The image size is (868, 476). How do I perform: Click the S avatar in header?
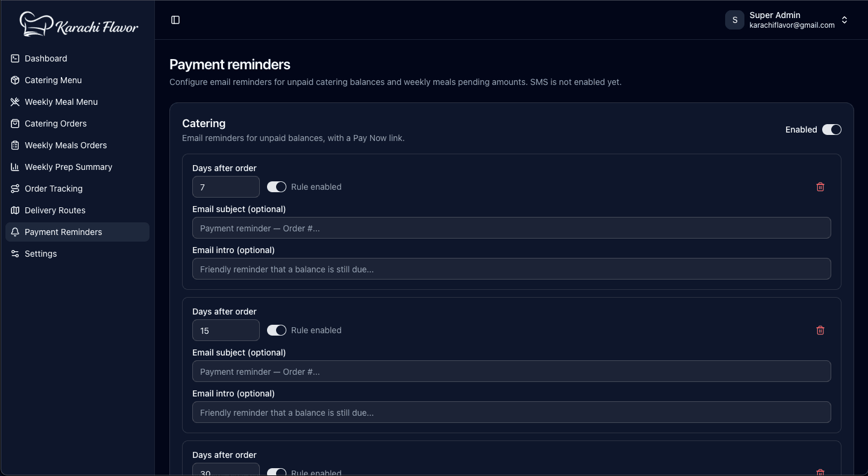[x=735, y=20]
